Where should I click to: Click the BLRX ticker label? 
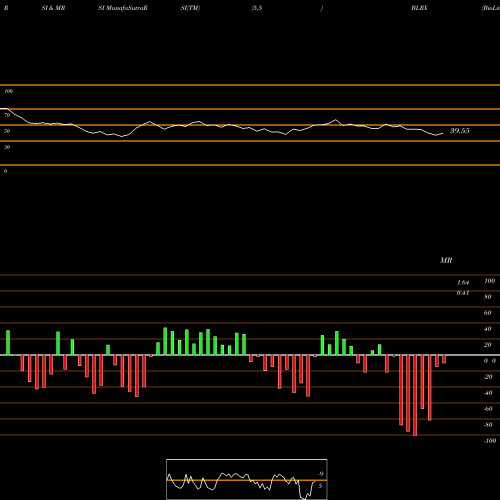pyautogui.click(x=419, y=8)
